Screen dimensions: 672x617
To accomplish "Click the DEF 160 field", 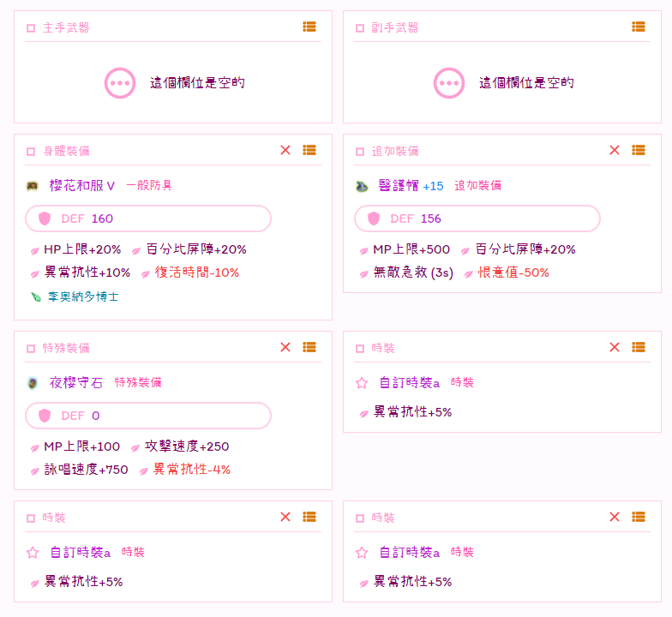I will point(148,219).
